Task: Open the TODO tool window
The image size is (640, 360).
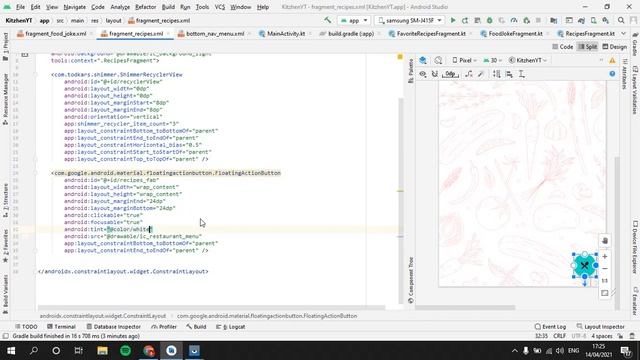Action: click(26, 327)
